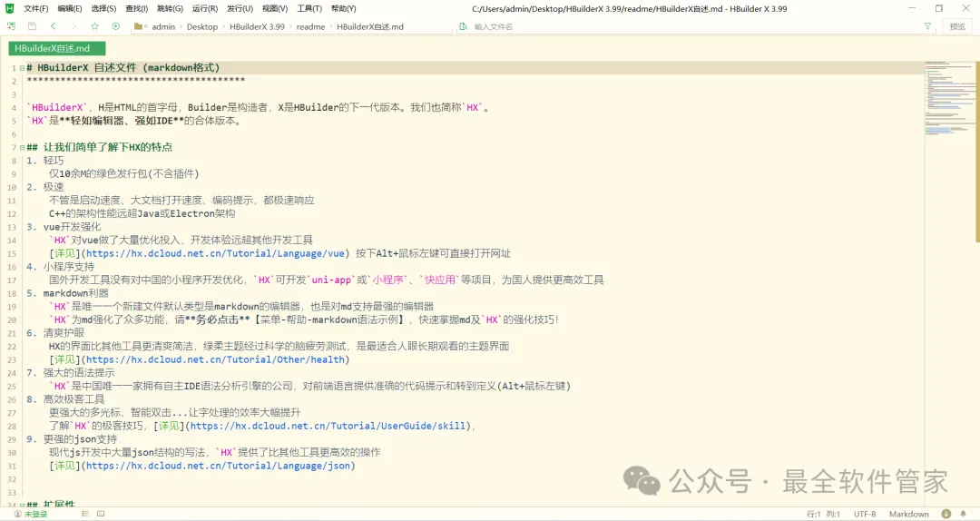980x521 pixels.
Task: Click the 极速 list item on line 10
Action: pyautogui.click(x=54, y=187)
